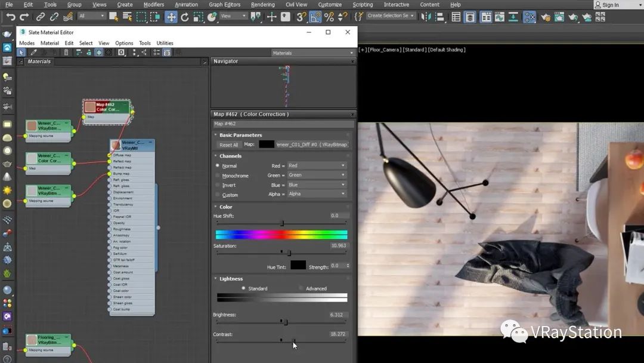Viewport: 644px width, 363px height.
Task: Switch Lightness mode to Advanced
Action: (x=301, y=288)
